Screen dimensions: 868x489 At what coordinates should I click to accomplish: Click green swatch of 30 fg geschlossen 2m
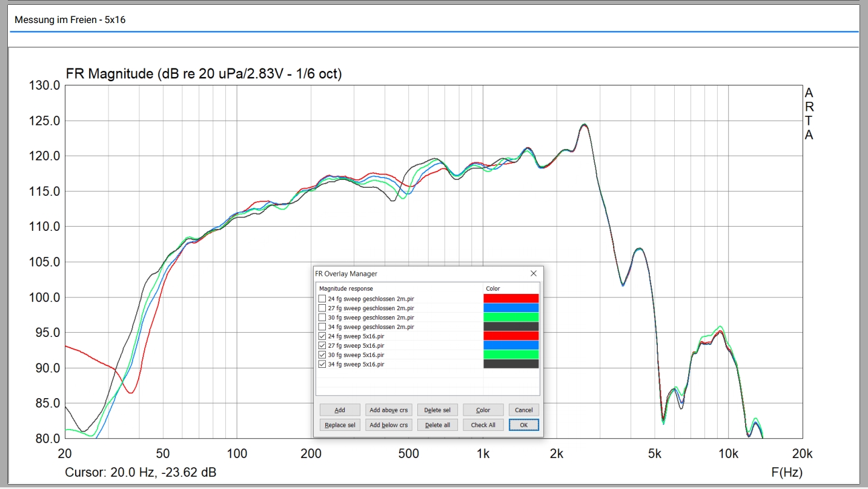coord(511,318)
